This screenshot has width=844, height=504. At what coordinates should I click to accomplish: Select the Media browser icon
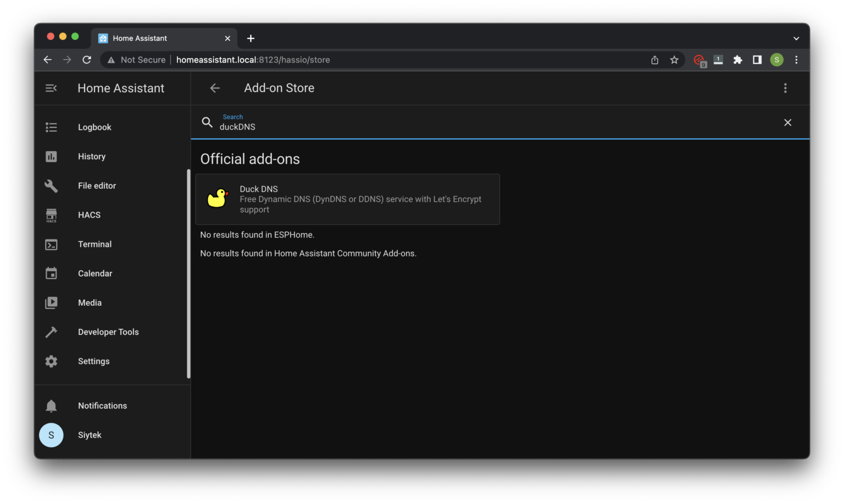(51, 303)
